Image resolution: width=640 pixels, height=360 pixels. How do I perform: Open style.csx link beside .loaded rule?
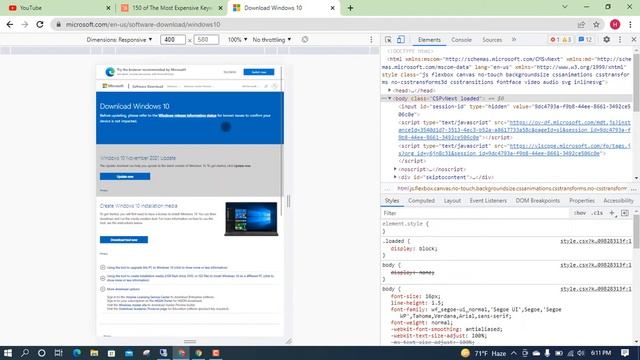pos(596,241)
